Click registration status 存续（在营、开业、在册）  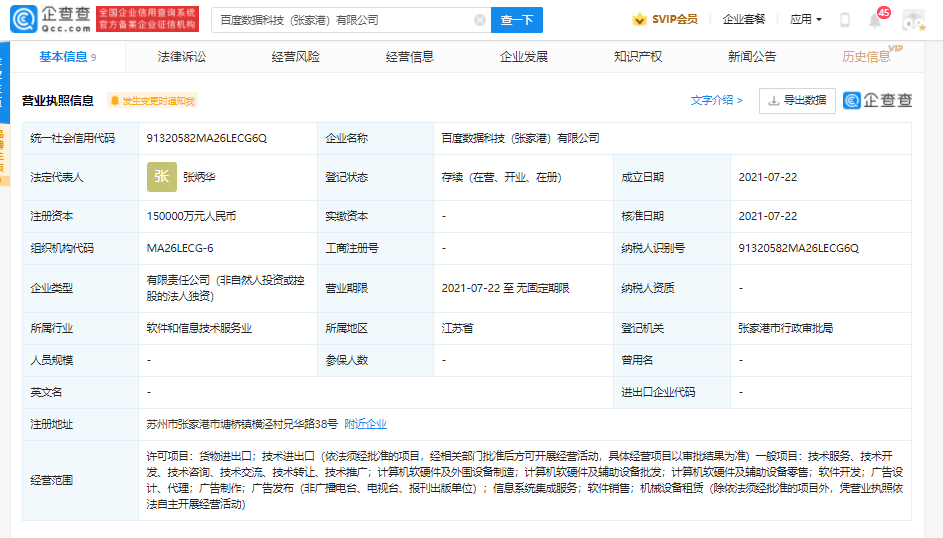(x=501, y=177)
